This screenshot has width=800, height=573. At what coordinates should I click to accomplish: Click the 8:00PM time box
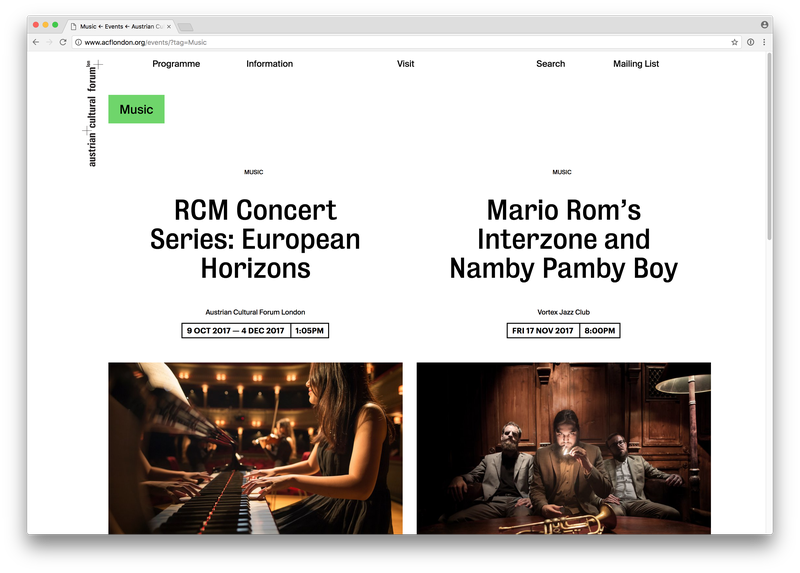(x=600, y=331)
